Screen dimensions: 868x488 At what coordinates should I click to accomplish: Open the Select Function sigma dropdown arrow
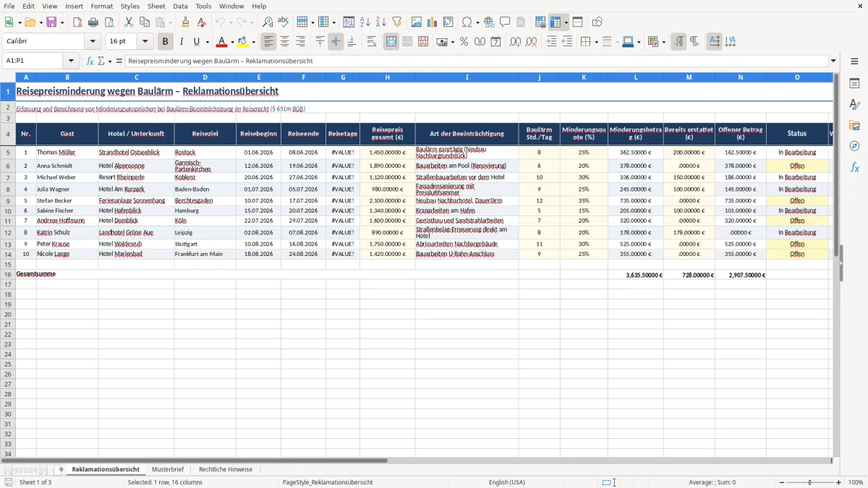coord(110,61)
